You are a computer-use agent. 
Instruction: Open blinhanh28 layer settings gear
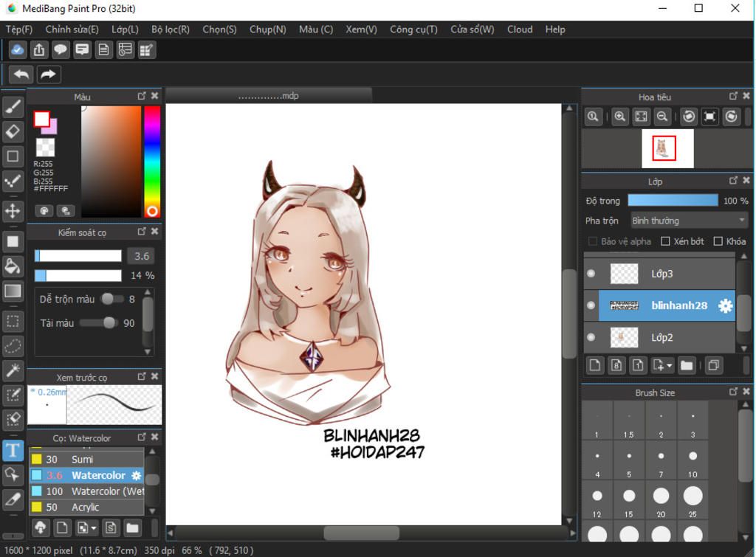(x=725, y=305)
